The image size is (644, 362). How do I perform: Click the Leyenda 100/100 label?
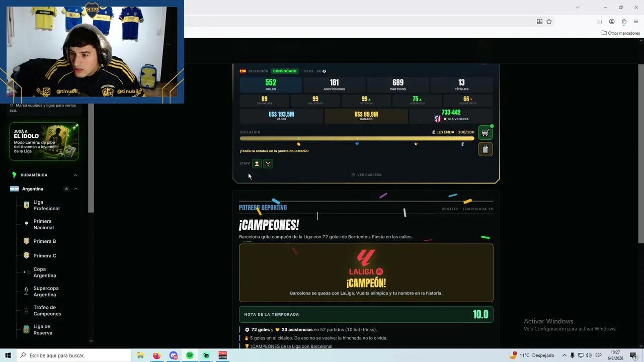click(x=453, y=132)
